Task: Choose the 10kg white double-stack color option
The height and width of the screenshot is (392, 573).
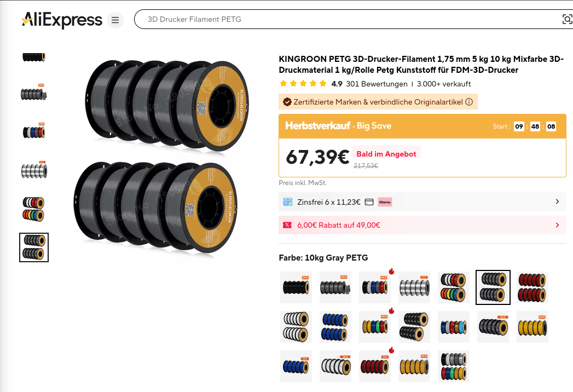Action: (296, 327)
